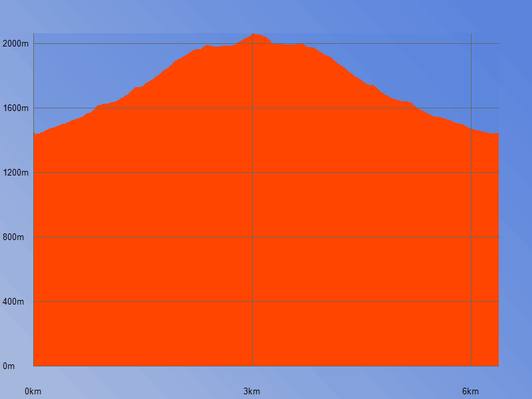Click the 0m elevation axis label
532x399 pixels.
9,366
